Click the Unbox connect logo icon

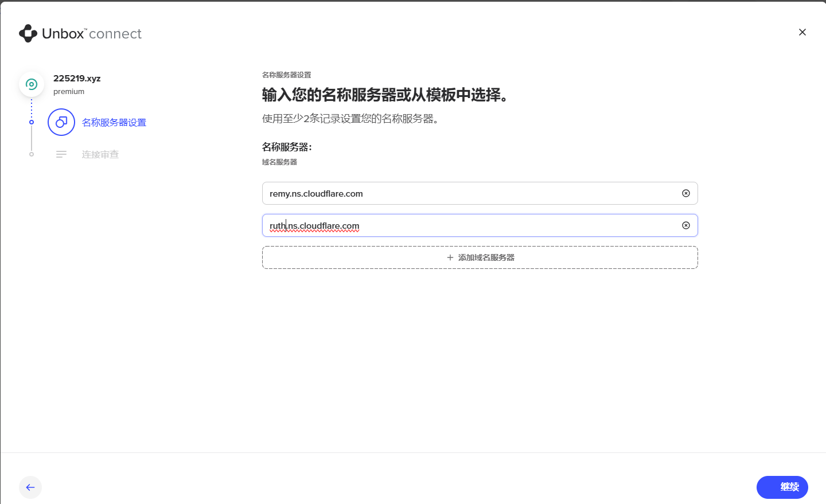tap(28, 34)
